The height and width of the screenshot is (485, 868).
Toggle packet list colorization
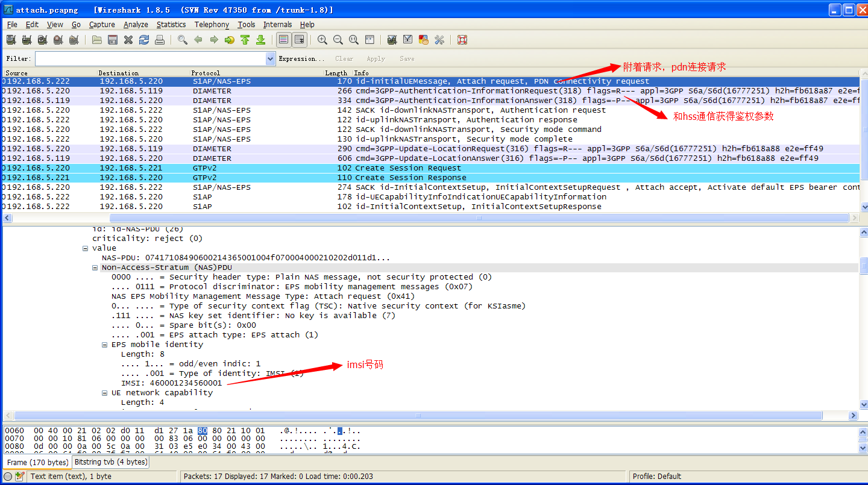pyautogui.click(x=284, y=40)
